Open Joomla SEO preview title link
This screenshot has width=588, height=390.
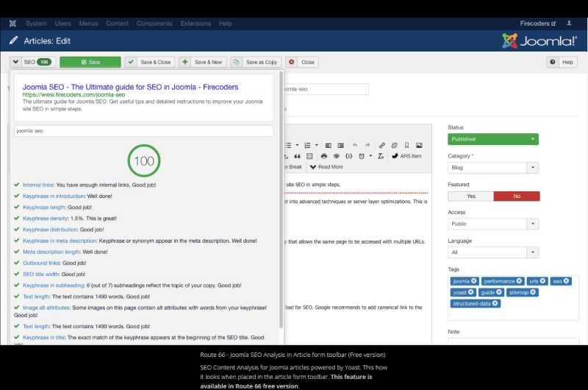point(130,87)
